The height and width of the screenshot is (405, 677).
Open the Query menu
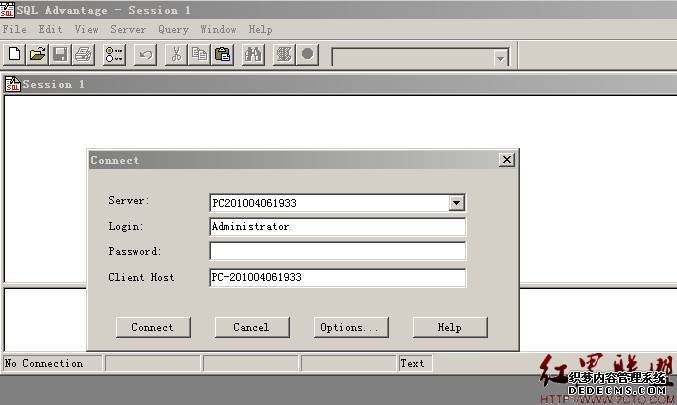click(173, 30)
